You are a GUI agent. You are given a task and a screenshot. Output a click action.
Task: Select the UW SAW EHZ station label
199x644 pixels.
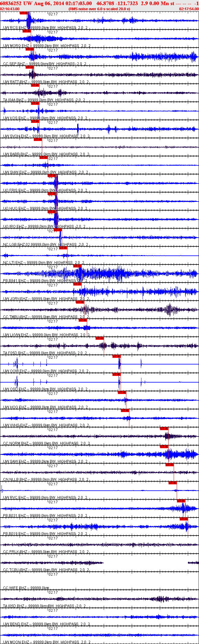[15, 461]
